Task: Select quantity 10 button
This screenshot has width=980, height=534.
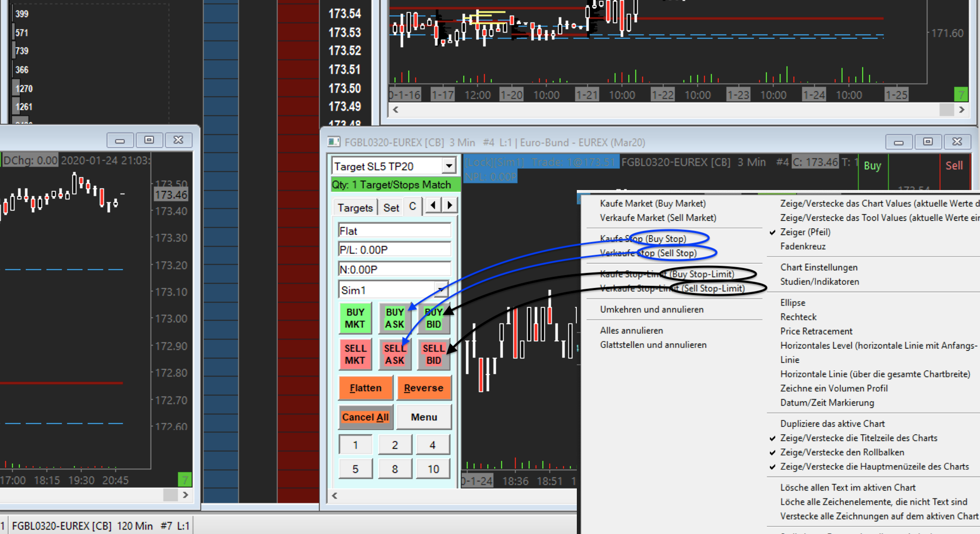Action: point(433,469)
